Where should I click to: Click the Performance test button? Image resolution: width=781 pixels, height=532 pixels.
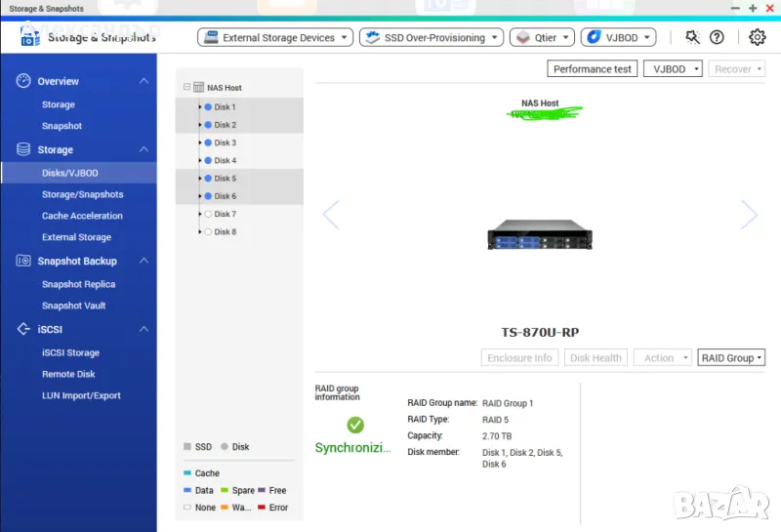tap(592, 69)
